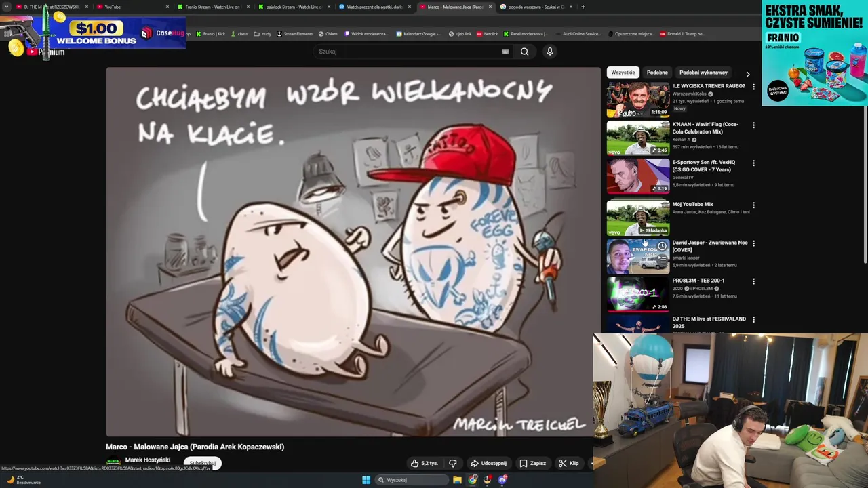Open the on-screen keyboard icon in search box
This screenshot has height=488, width=868.
pyautogui.click(x=505, y=52)
